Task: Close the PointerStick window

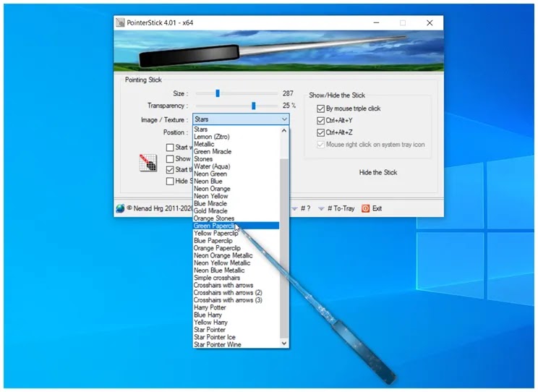Action: 430,22
